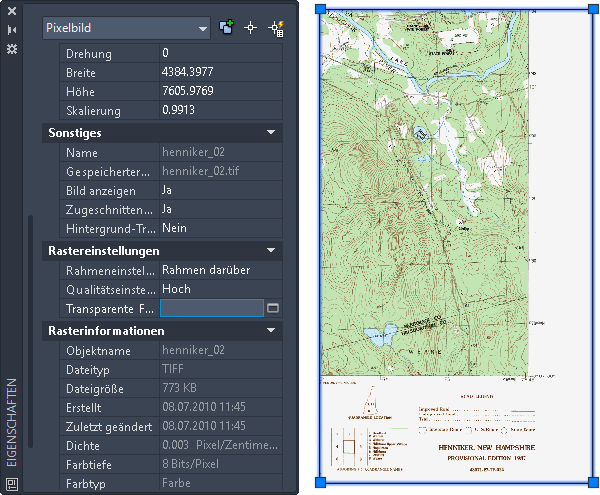Click the Skalierung value 0.9913
Image resolution: width=600 pixels, height=495 pixels.
click(221, 110)
